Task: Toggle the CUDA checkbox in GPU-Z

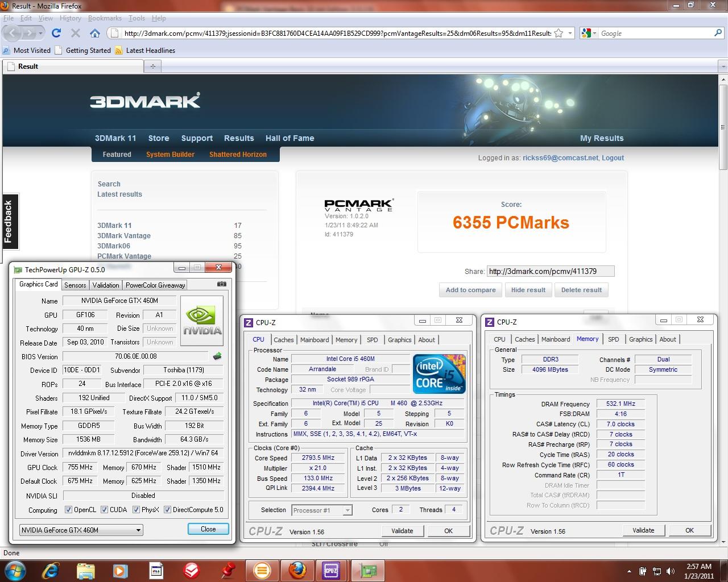Action: pos(104,510)
